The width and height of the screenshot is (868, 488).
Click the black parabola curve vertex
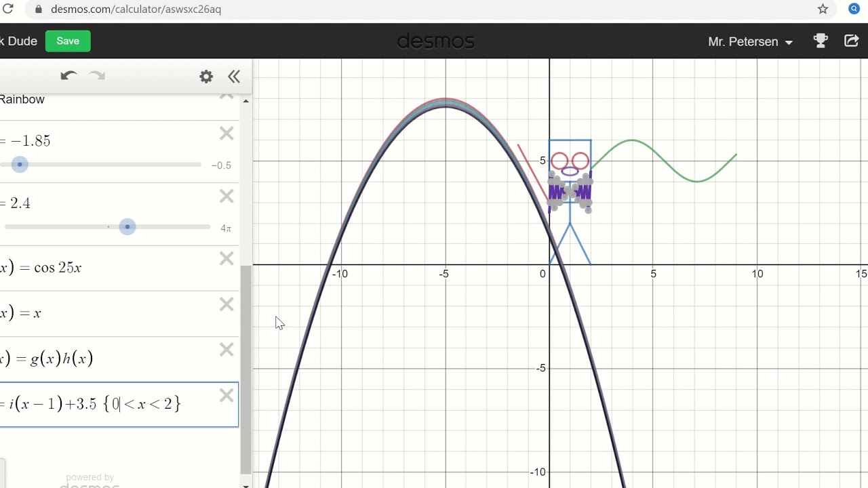click(446, 106)
